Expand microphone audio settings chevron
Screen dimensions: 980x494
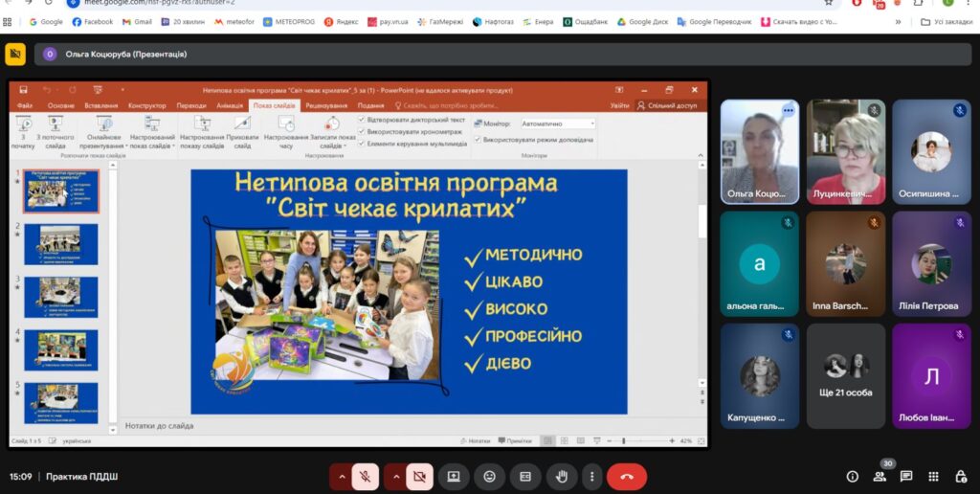click(x=342, y=477)
